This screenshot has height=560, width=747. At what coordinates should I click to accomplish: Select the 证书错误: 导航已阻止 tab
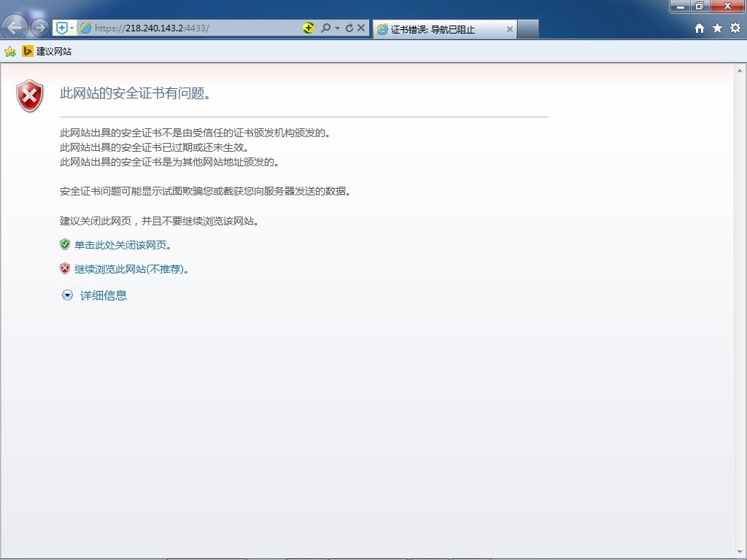444,29
